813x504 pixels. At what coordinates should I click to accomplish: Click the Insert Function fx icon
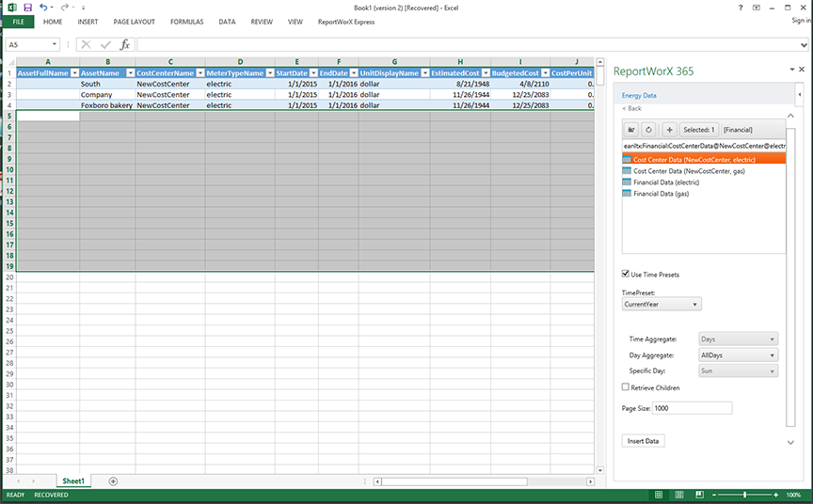click(x=124, y=44)
